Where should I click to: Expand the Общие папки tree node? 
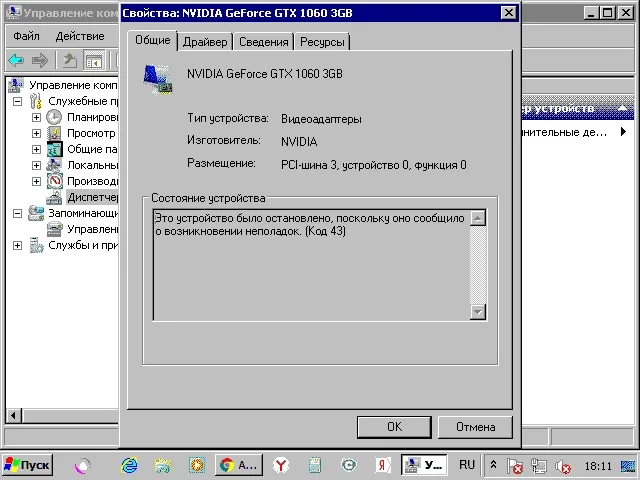tap(36, 149)
